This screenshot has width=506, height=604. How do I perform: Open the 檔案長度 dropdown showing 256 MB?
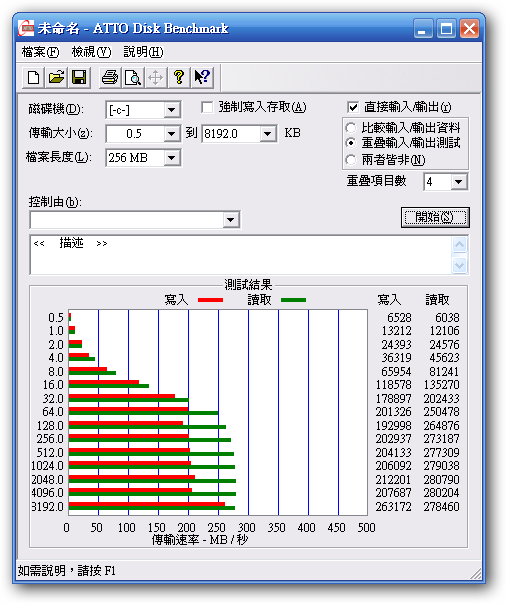171,158
